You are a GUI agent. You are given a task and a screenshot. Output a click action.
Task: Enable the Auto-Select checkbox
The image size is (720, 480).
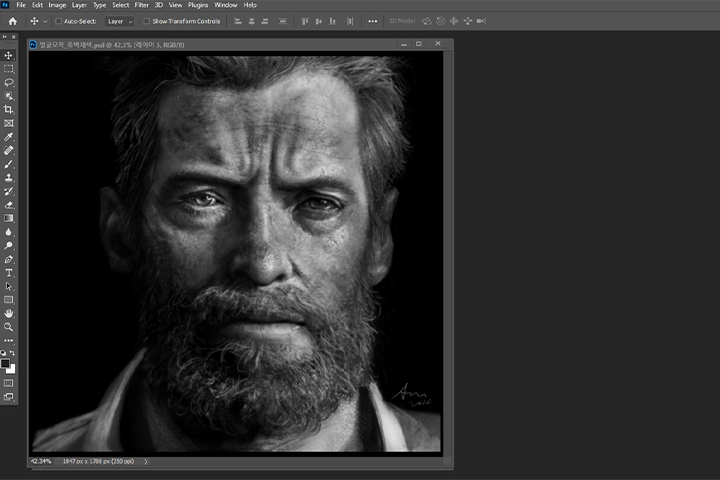58,21
